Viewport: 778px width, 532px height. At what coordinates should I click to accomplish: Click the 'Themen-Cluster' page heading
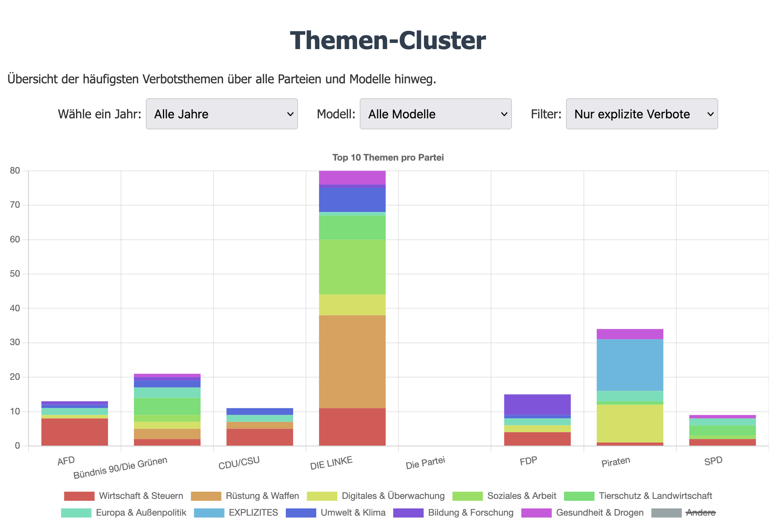pos(388,40)
